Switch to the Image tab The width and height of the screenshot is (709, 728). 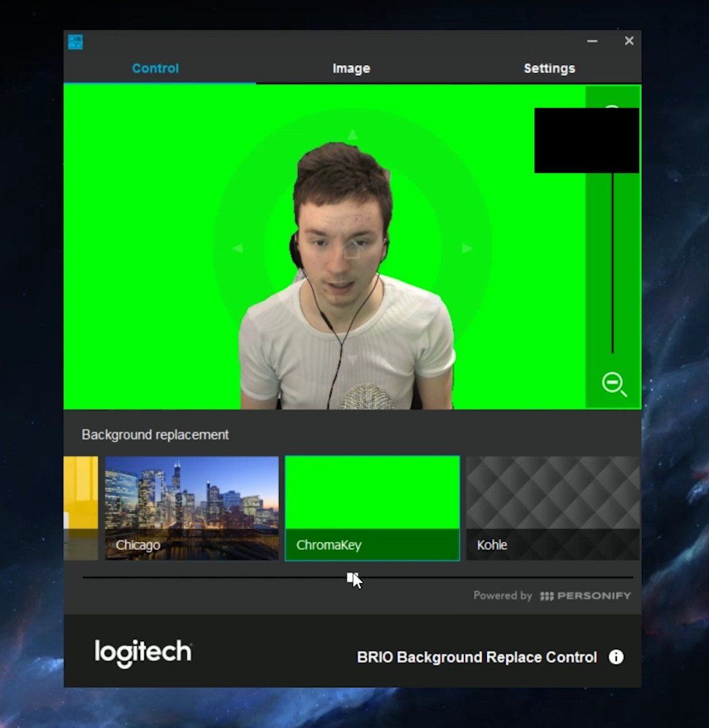pyautogui.click(x=351, y=68)
